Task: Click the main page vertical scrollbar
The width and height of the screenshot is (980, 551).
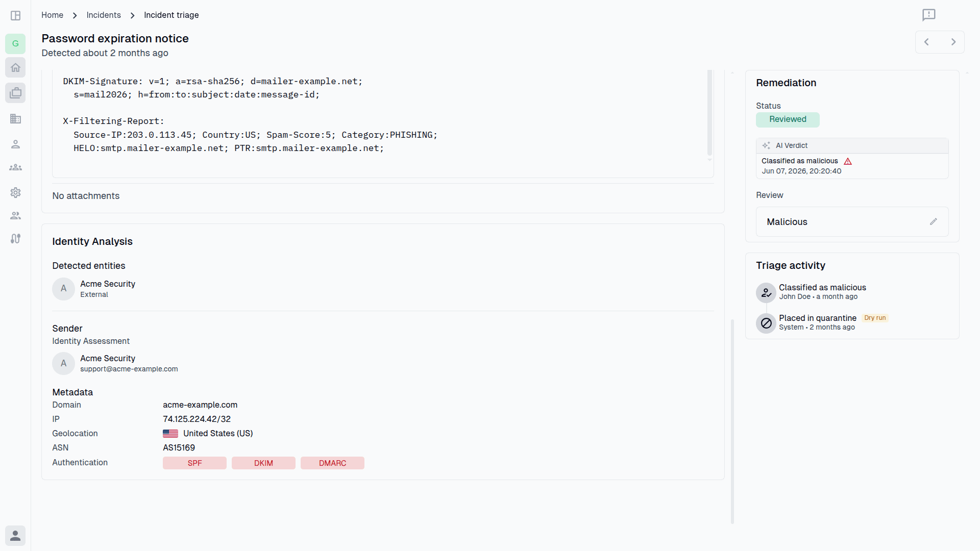Action: pos(732,421)
